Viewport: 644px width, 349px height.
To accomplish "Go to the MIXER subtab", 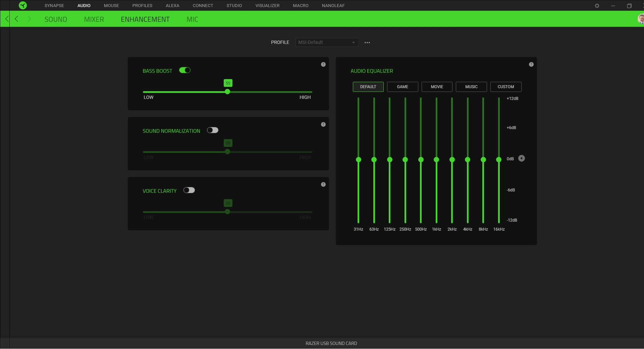I will point(94,19).
